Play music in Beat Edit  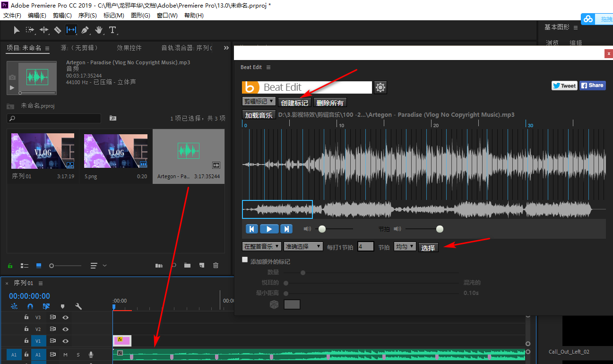(x=269, y=229)
